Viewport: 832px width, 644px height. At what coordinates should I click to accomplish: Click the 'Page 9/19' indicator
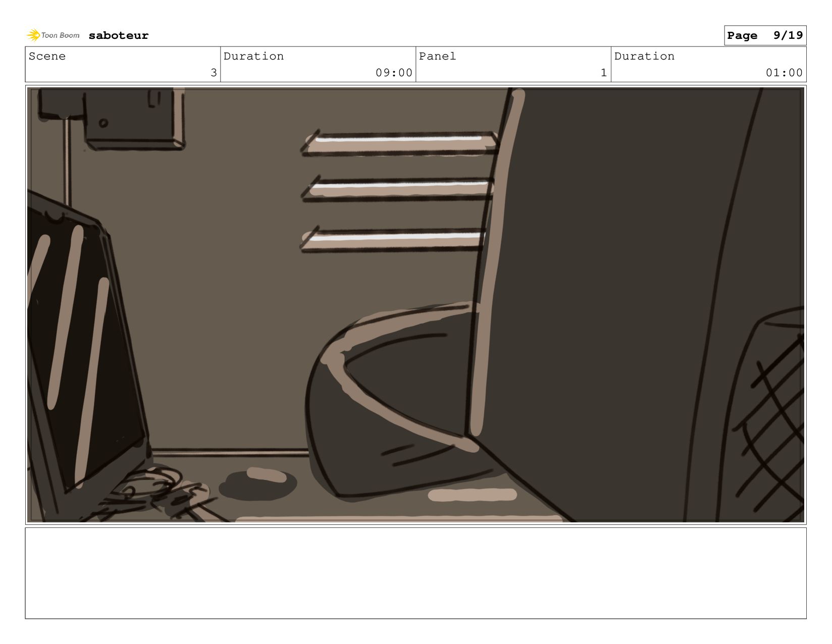pyautogui.click(x=765, y=35)
